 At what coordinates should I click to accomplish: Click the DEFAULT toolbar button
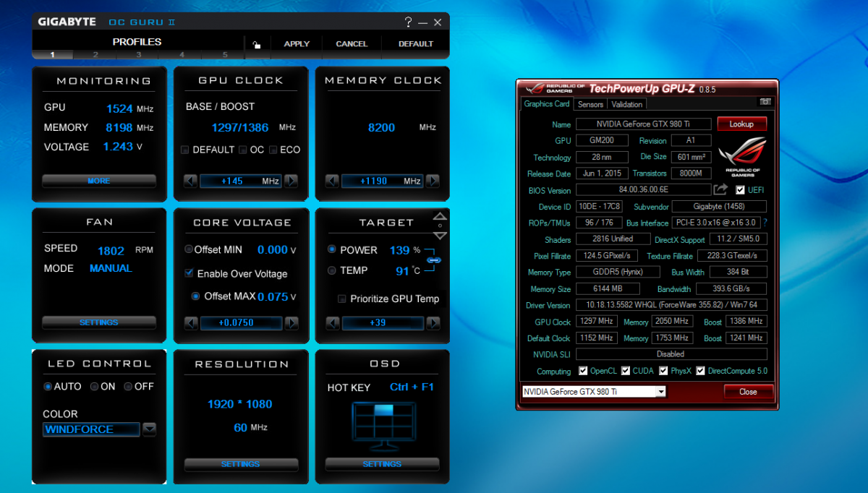click(416, 44)
